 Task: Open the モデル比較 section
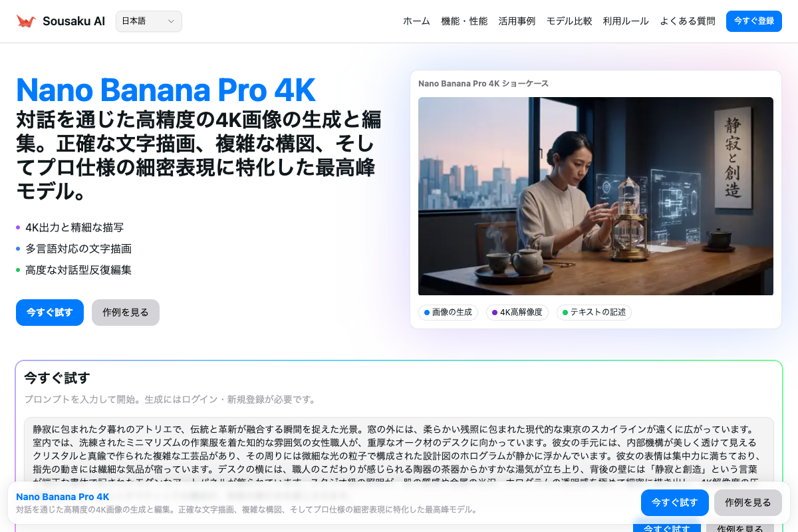pyautogui.click(x=569, y=21)
